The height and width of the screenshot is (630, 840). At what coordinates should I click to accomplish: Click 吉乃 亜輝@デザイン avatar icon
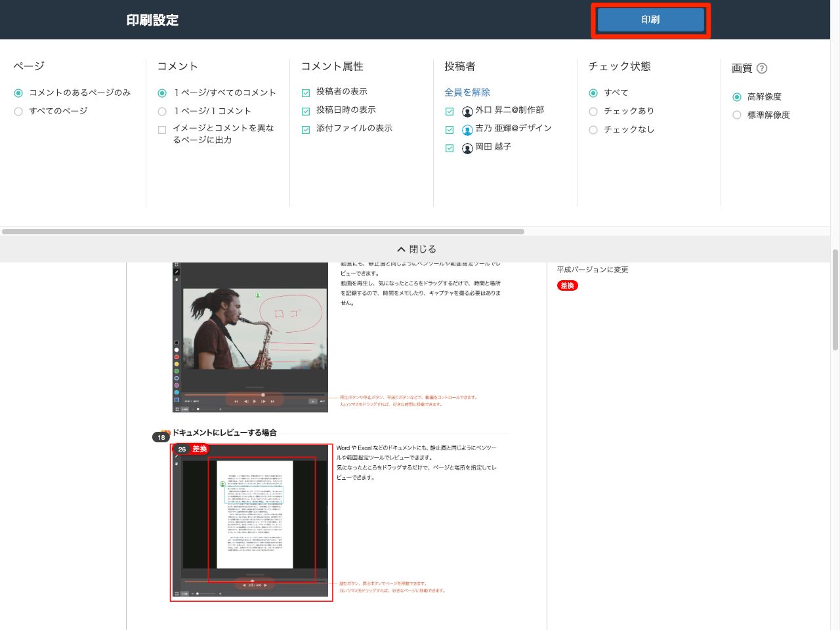[467, 130]
